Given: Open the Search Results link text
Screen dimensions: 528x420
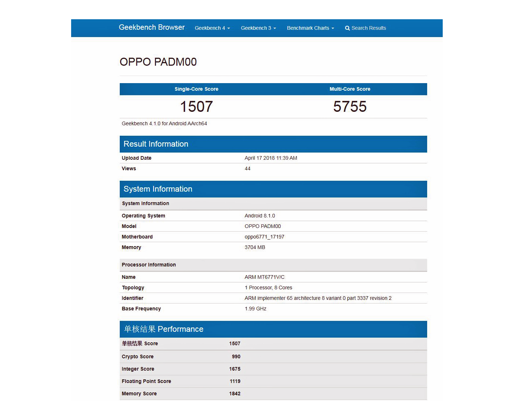Looking at the screenshot, I should pyautogui.click(x=369, y=28).
